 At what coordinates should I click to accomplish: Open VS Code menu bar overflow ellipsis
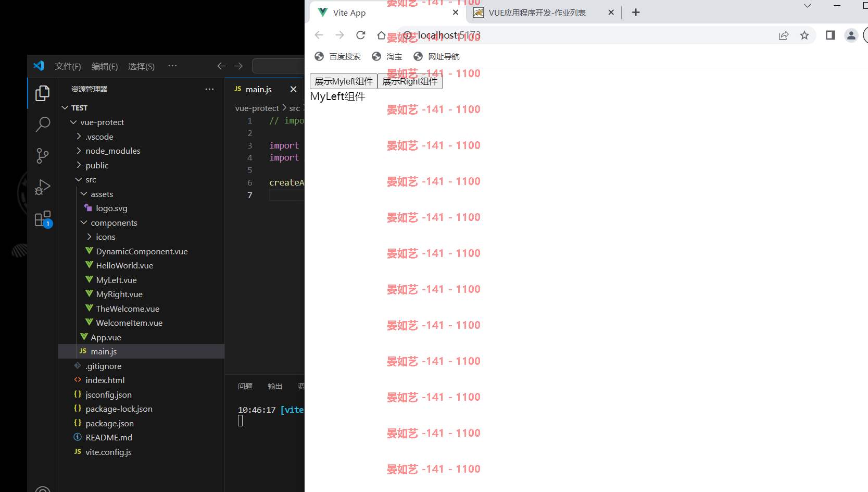(x=172, y=66)
